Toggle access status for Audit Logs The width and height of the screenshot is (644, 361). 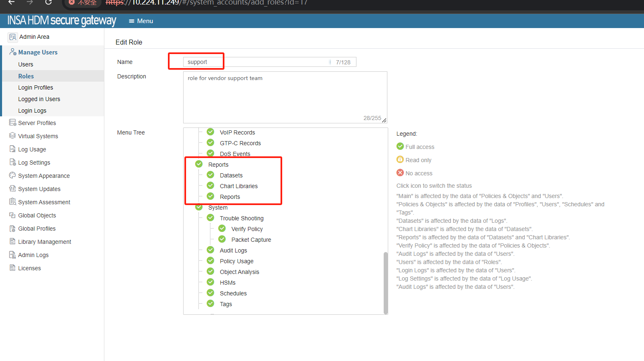coord(210,250)
